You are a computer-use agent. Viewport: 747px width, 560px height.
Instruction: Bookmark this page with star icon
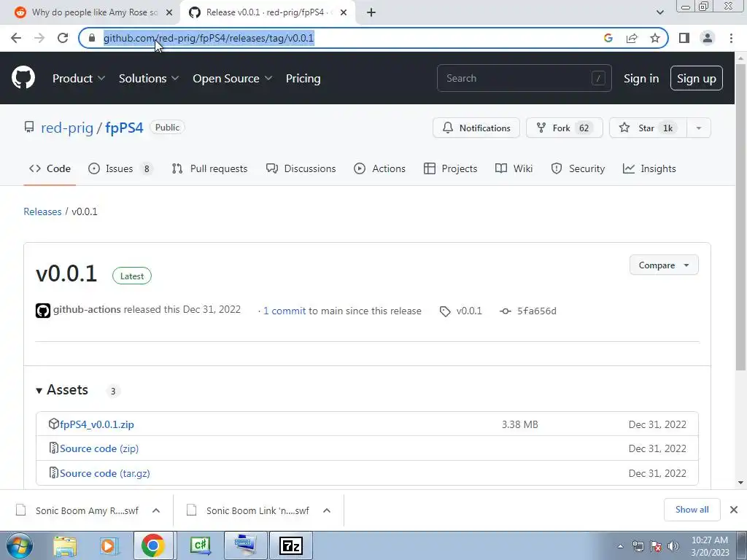[x=655, y=38]
